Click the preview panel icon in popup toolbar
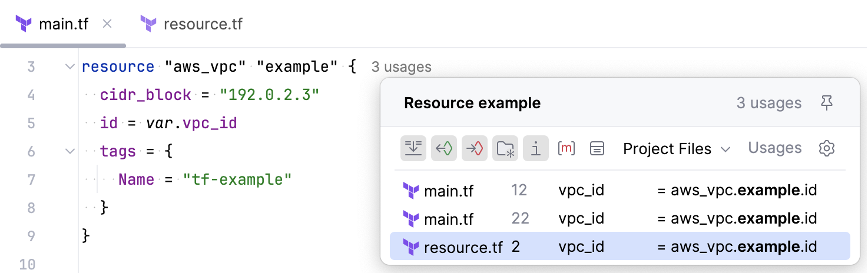 (x=597, y=148)
